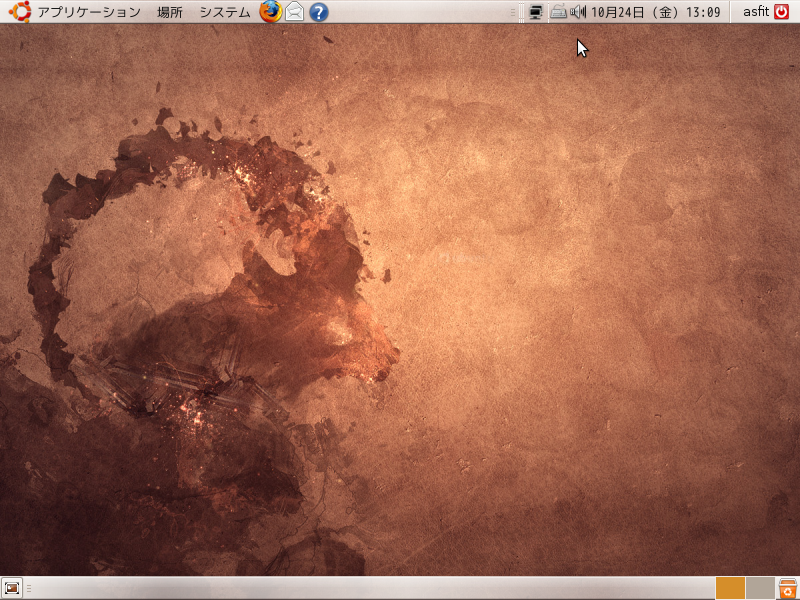Click the network monitor status icon
The height and width of the screenshot is (600, 800).
(x=536, y=12)
